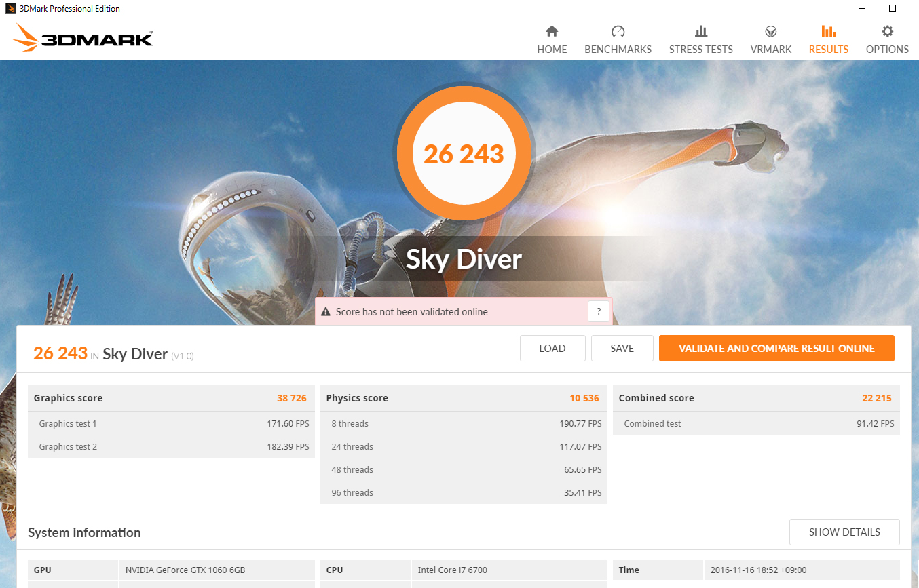The image size is (919, 588).
Task: Select the 'Combined test' row label
Action: point(652,424)
